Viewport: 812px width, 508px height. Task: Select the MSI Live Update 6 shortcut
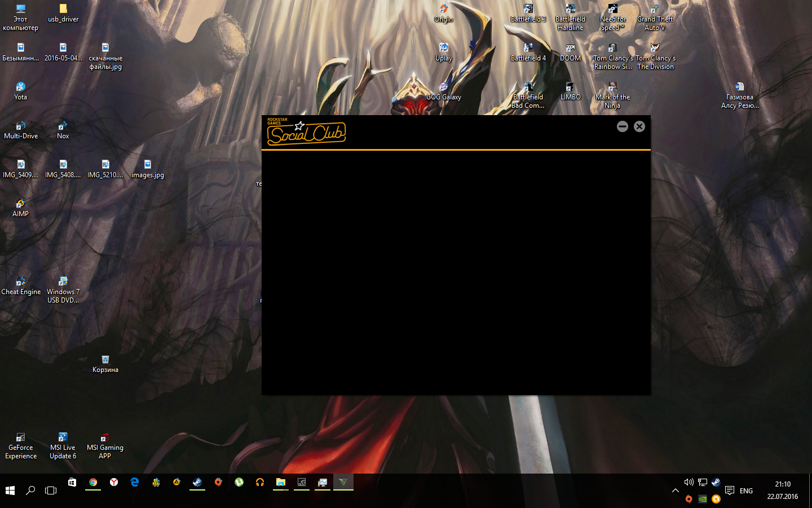coord(63,446)
